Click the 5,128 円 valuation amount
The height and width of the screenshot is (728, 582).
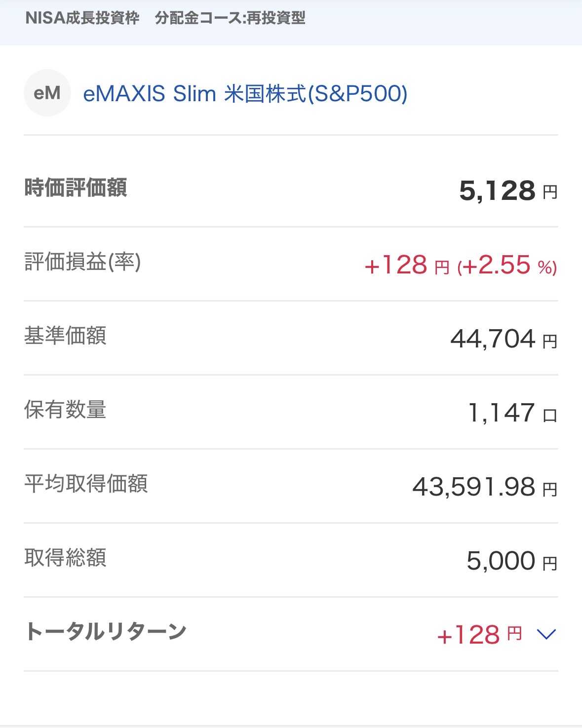point(508,191)
